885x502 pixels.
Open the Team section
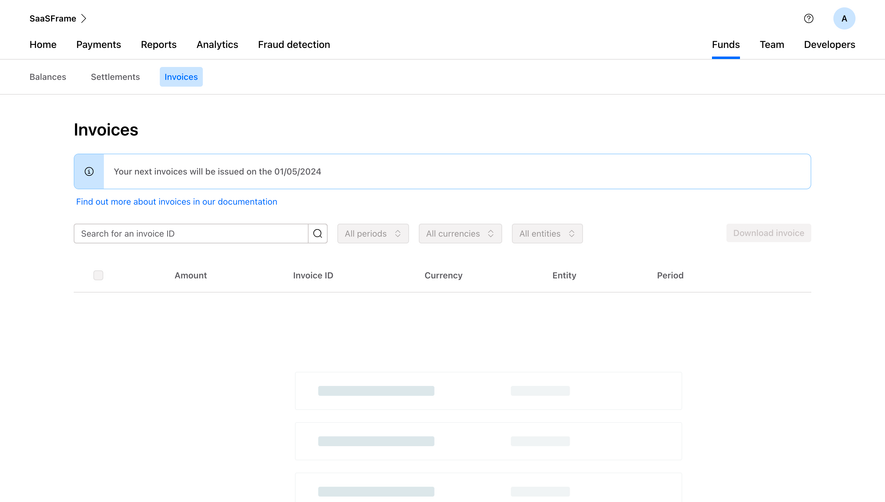tap(772, 45)
